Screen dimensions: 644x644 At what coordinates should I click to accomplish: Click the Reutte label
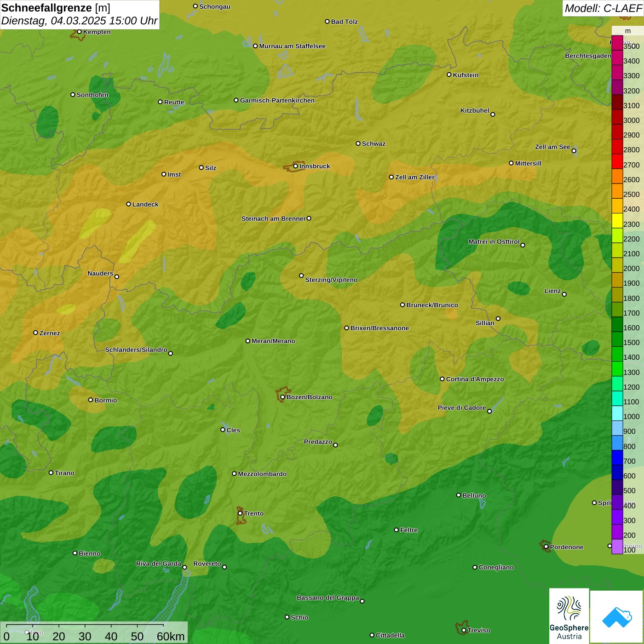174,102
